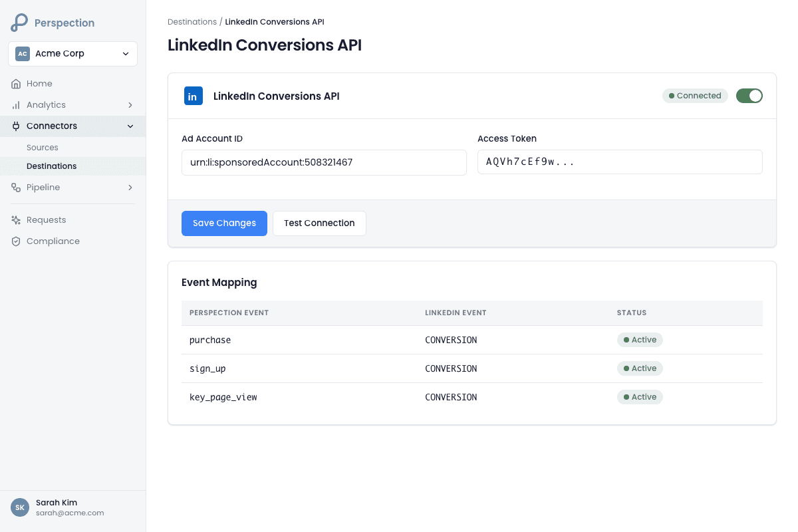Click the Test Connection button
Viewport: 798px width, 532px height.
point(319,223)
